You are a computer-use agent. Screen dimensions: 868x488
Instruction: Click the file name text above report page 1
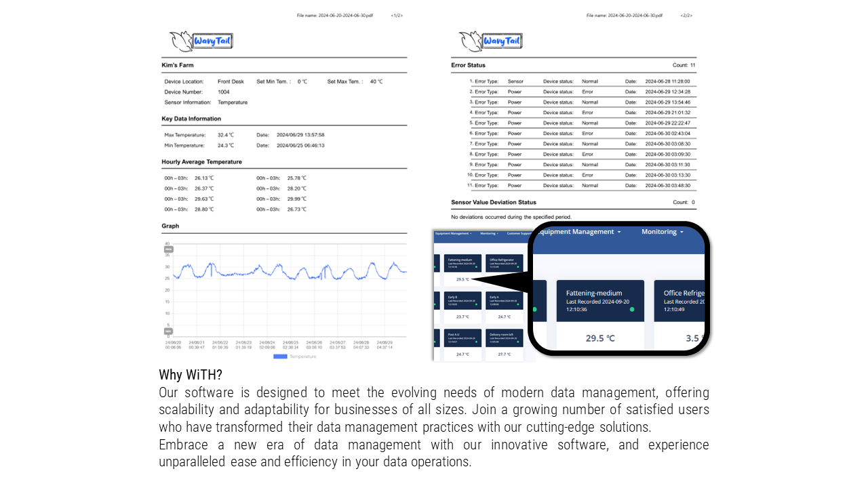[x=335, y=15]
